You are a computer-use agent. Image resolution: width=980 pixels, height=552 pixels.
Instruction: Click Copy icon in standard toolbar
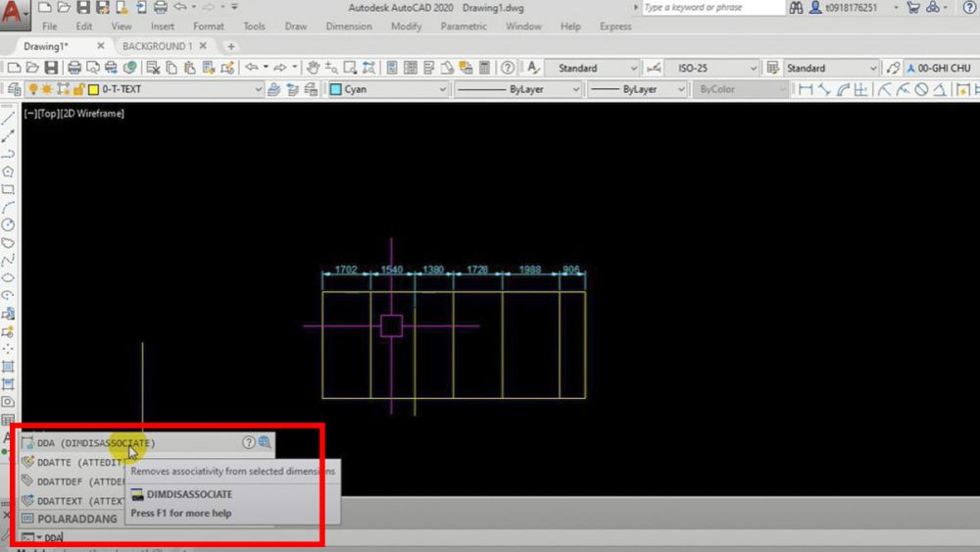(x=171, y=68)
